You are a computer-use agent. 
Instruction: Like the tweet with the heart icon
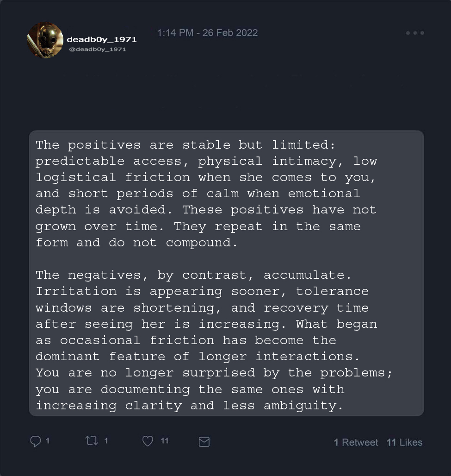pyautogui.click(x=148, y=442)
